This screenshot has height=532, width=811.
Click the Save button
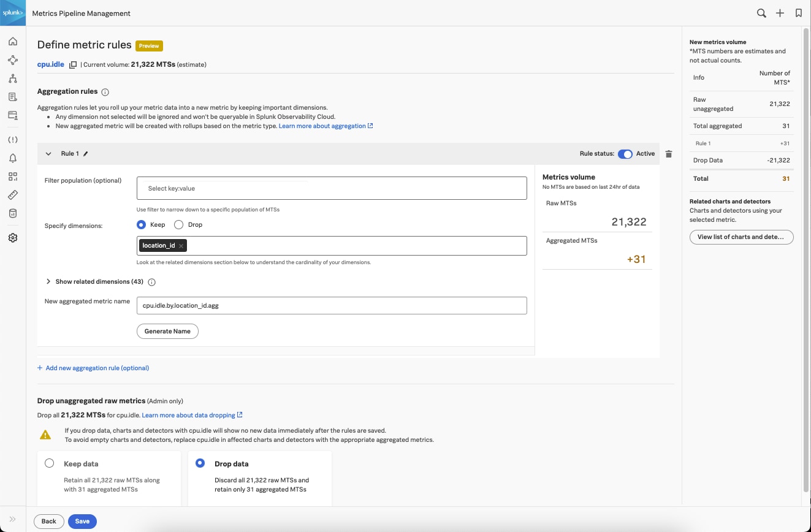tap(82, 522)
